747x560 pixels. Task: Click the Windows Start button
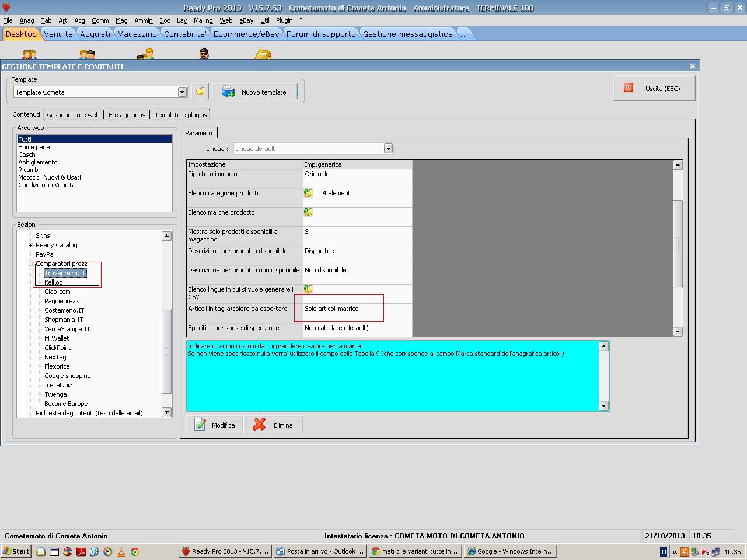(x=16, y=551)
